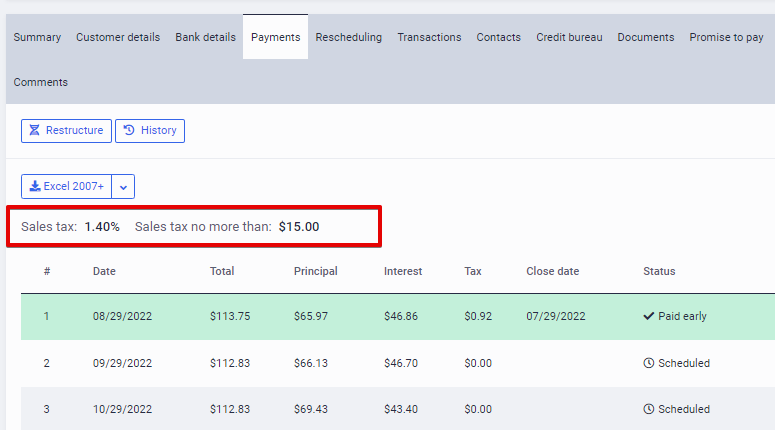Click the Restructure hourglass icon

[34, 130]
